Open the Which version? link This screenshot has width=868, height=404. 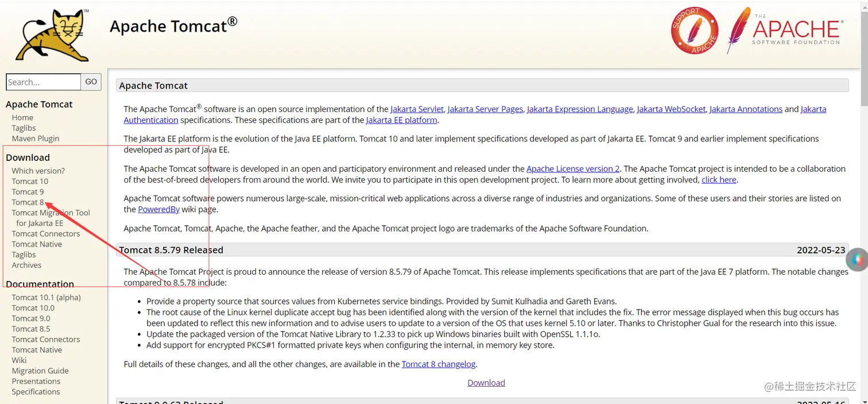click(38, 171)
